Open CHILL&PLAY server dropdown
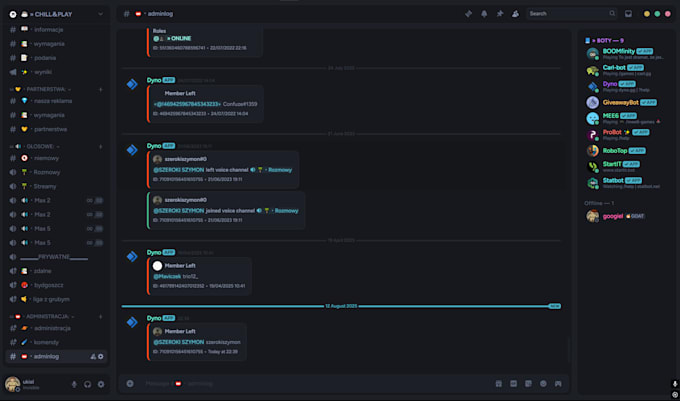680x401 pixels. 100,14
